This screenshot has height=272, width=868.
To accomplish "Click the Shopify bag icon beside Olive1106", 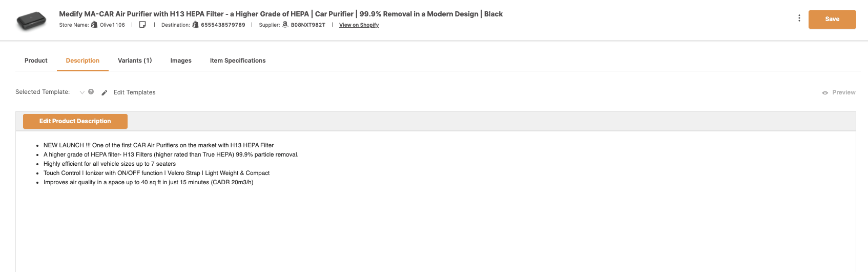I will [94, 25].
